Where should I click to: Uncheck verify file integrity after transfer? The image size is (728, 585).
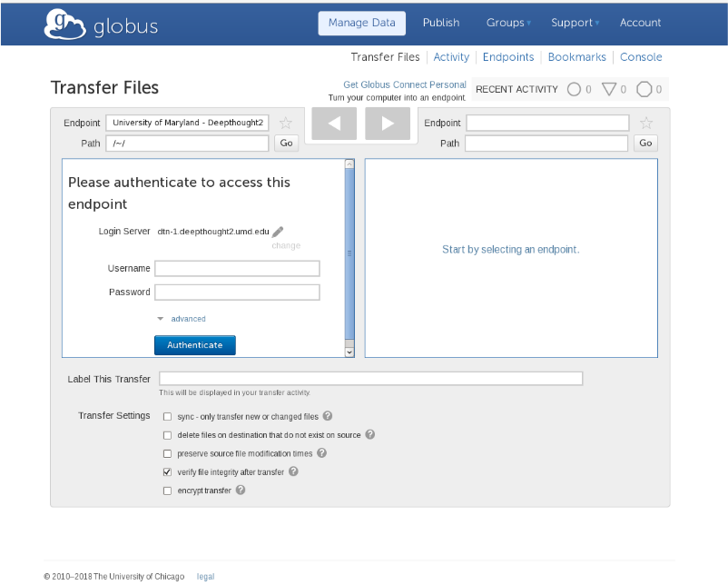[x=167, y=472]
